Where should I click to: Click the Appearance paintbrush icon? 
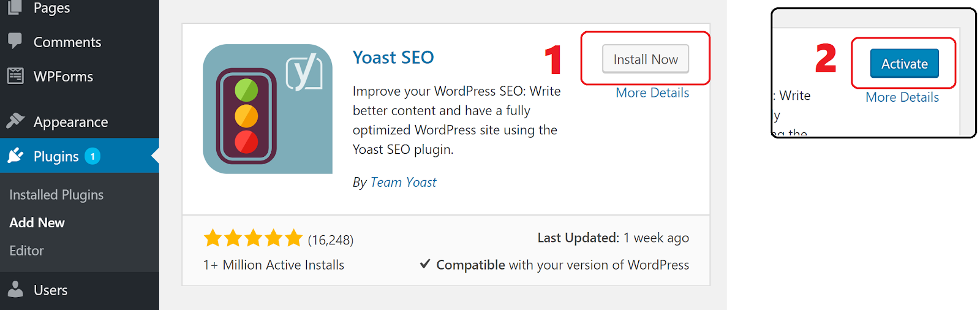pos(15,121)
